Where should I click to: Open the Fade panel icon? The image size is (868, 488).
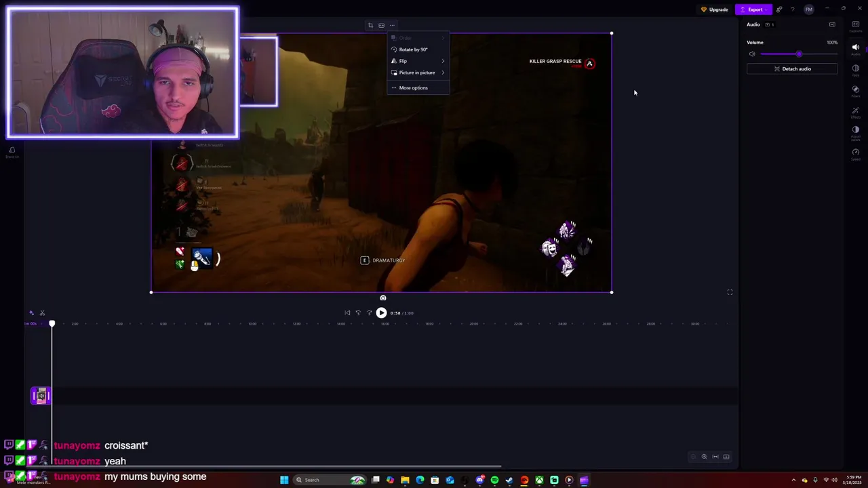pos(855,70)
